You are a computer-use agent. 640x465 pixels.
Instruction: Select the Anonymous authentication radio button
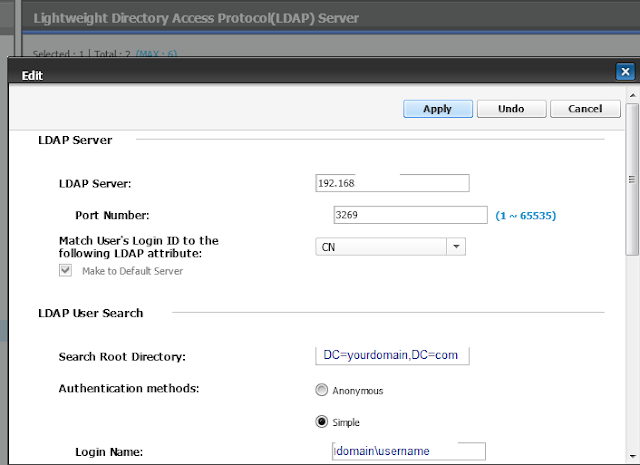coord(321,391)
